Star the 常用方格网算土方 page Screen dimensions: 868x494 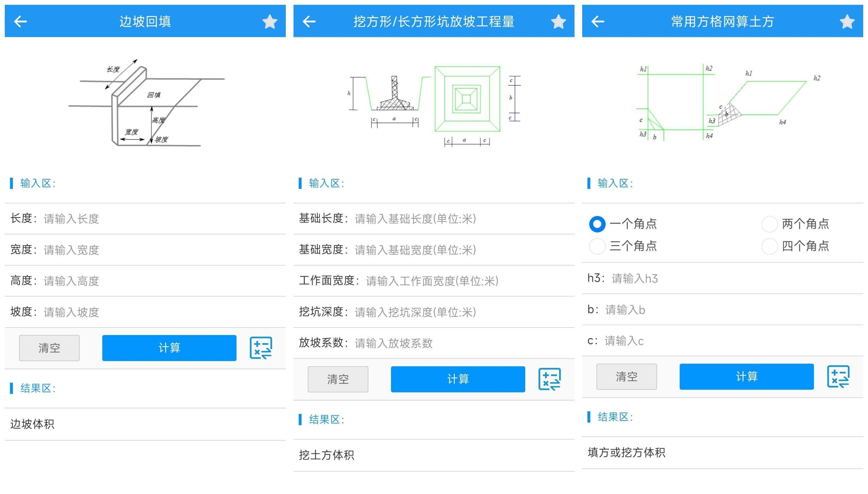pos(847,21)
